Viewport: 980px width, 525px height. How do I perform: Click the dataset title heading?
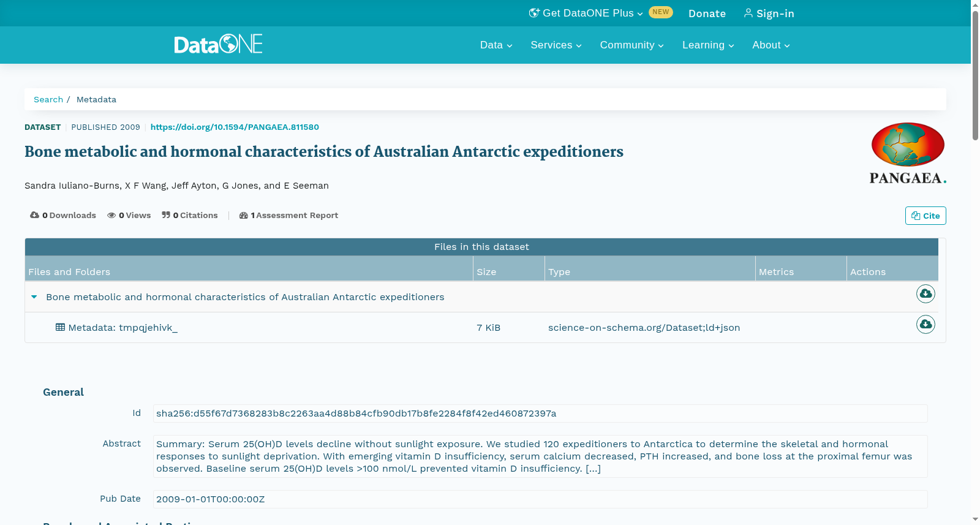(324, 152)
